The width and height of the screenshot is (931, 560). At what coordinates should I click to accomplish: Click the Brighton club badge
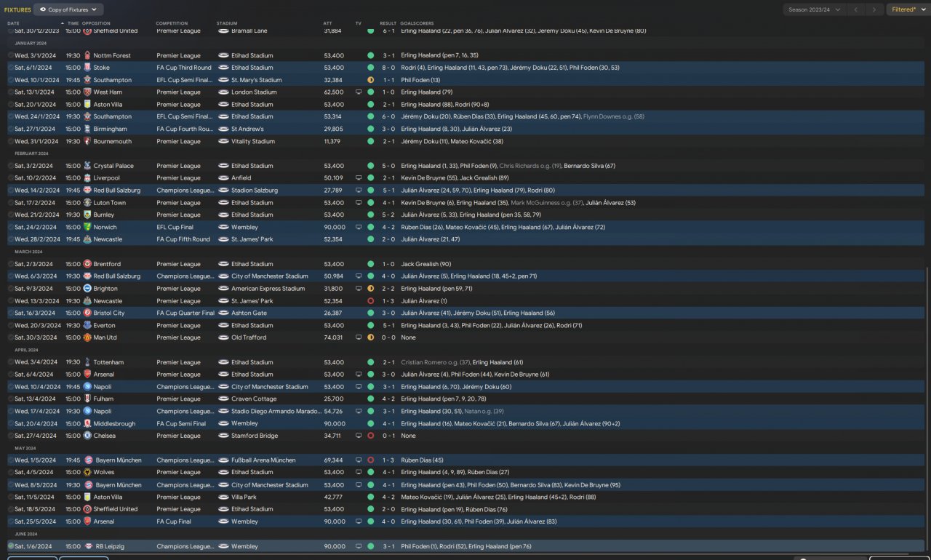pyautogui.click(x=87, y=289)
